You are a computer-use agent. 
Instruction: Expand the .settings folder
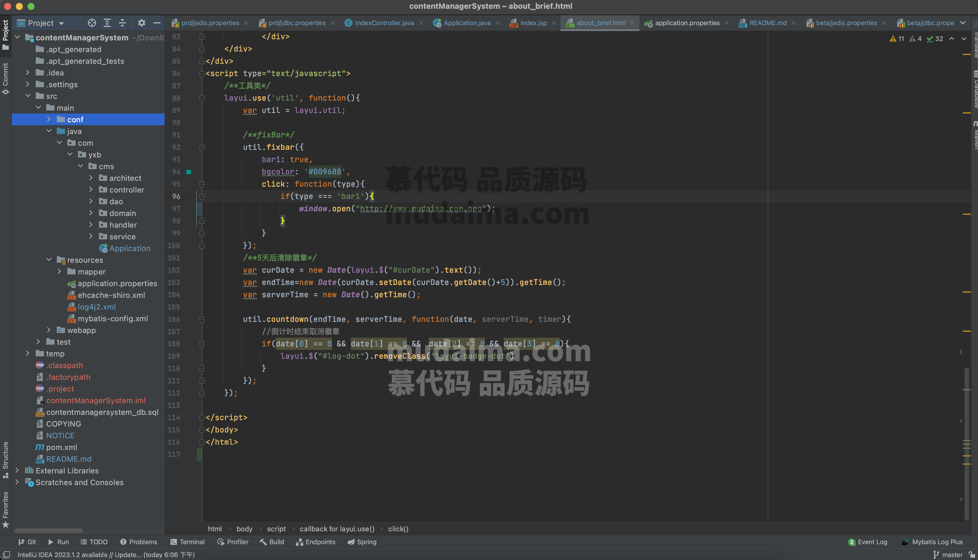pyautogui.click(x=27, y=84)
